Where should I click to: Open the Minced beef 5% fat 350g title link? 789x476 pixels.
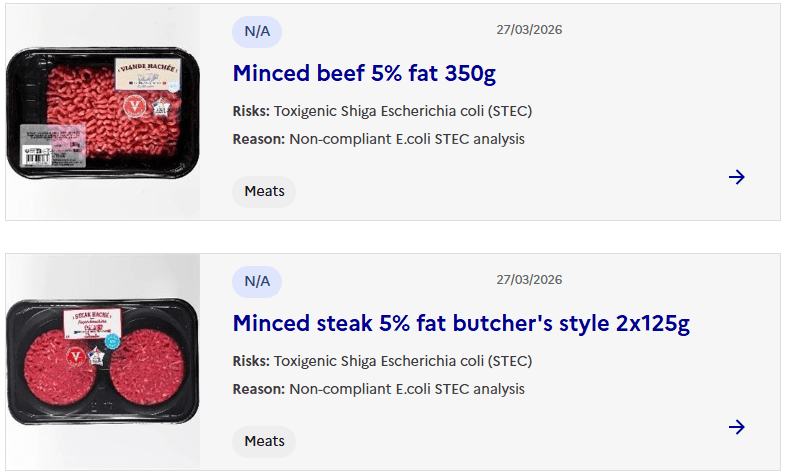pyautogui.click(x=364, y=73)
